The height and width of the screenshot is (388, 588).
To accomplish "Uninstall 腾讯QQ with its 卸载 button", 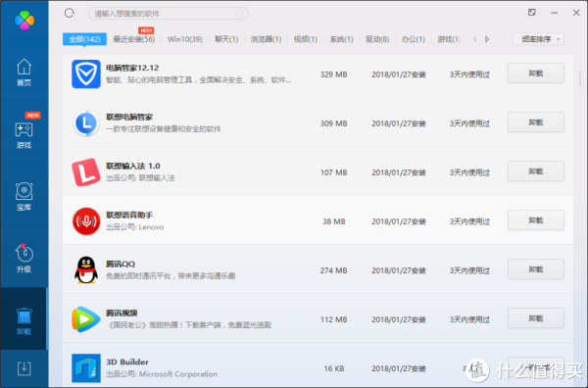I will [535, 269].
